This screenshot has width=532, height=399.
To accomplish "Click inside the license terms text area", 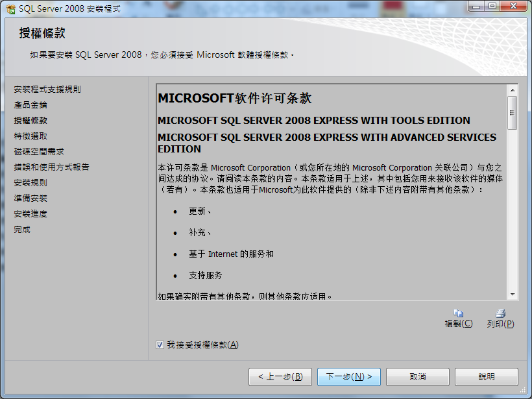I will point(332,192).
